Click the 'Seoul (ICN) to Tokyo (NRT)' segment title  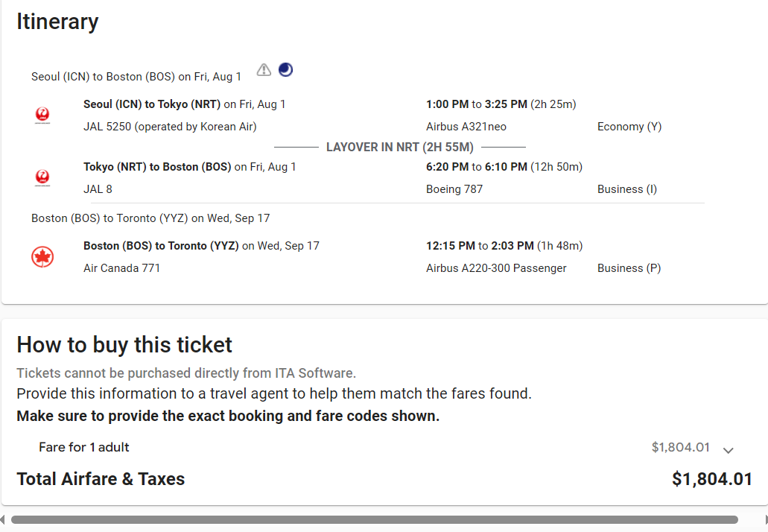point(152,104)
